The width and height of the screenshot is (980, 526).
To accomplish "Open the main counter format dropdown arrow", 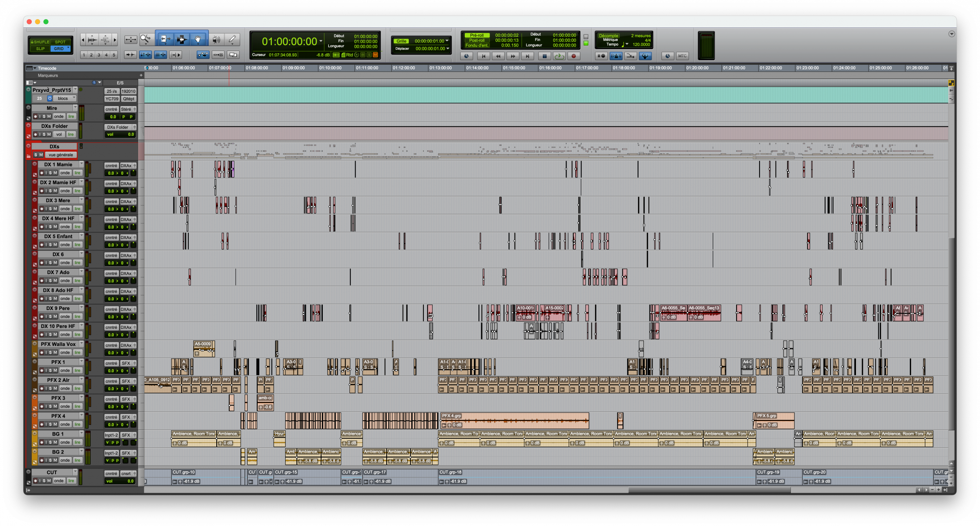I will pyautogui.click(x=321, y=41).
